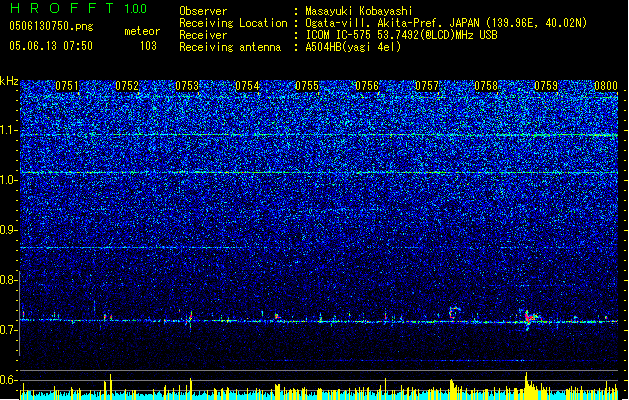The height and width of the screenshot is (400, 629).
Task: Click the HROFFT 1.0.0 title text
Action: [78, 8]
